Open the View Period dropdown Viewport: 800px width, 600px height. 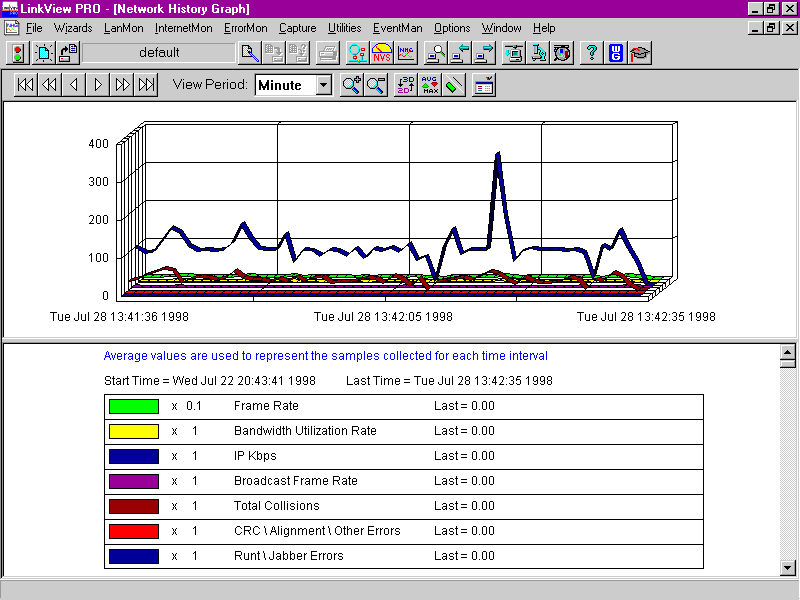tap(323, 85)
